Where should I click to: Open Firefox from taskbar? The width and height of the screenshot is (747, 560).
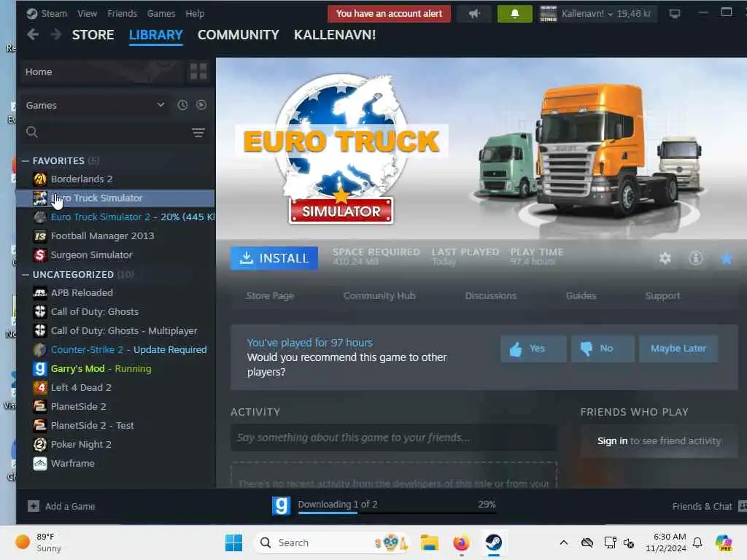tap(461, 542)
